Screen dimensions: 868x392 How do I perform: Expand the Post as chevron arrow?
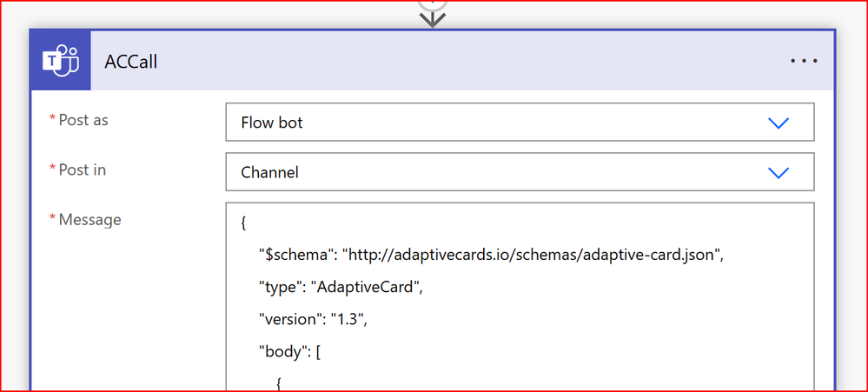[x=779, y=123]
